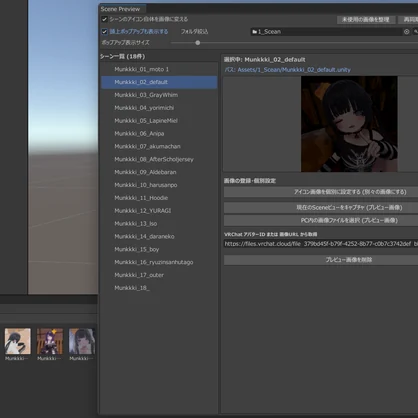
Task: Select Munkkki_18_ in the scene list
Action: tap(159, 288)
